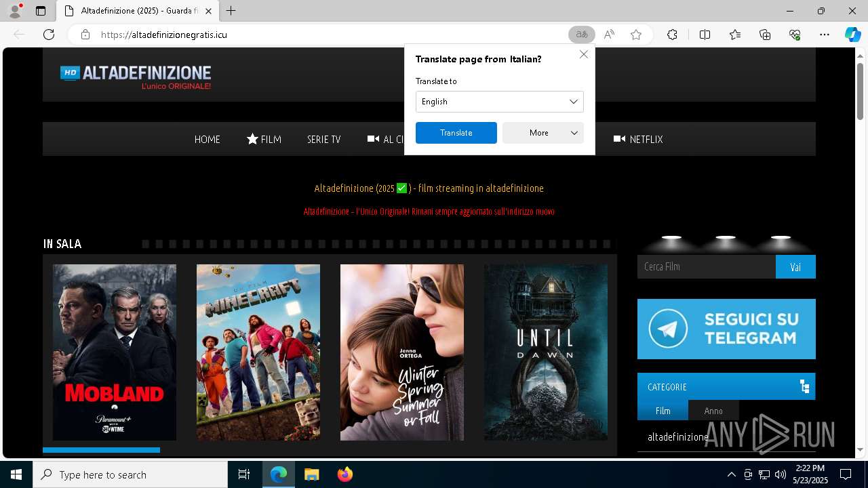
Task: Click the address bar URL
Action: pos(164,35)
